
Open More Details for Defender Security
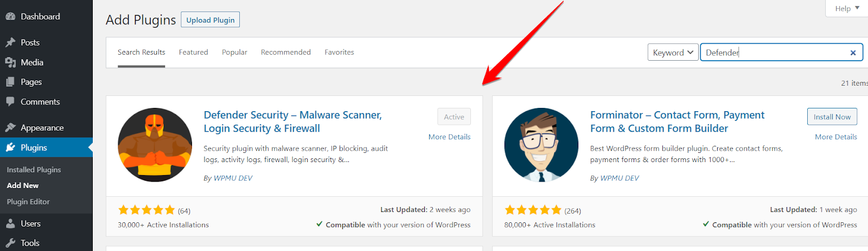click(x=449, y=137)
